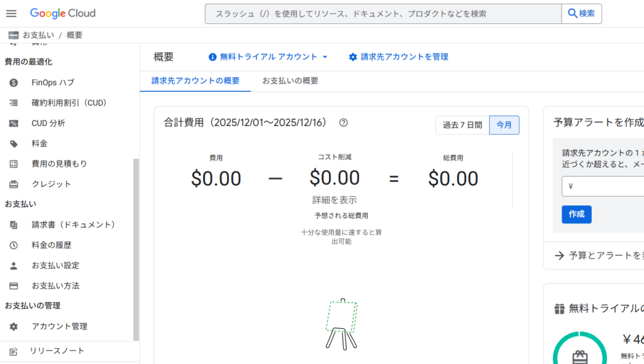Click the 詳細を表示 link

coord(335,200)
